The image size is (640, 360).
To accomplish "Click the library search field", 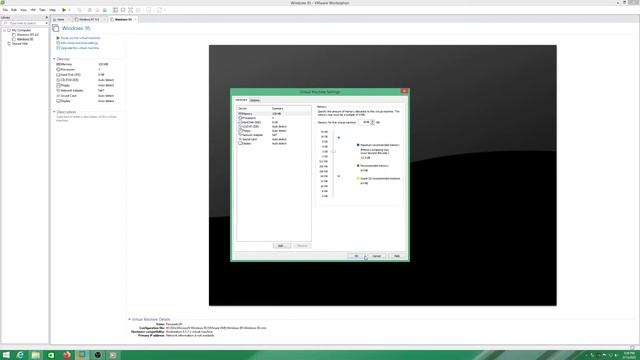I will 25,23.
